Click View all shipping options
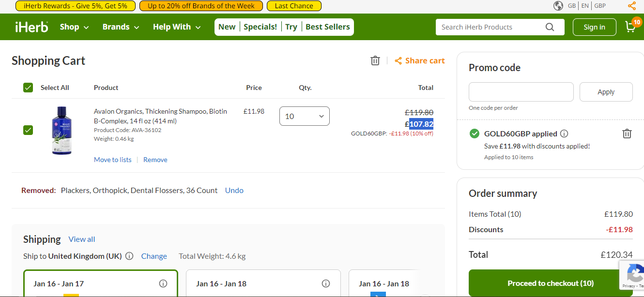The height and width of the screenshot is (297, 644). 82,239
